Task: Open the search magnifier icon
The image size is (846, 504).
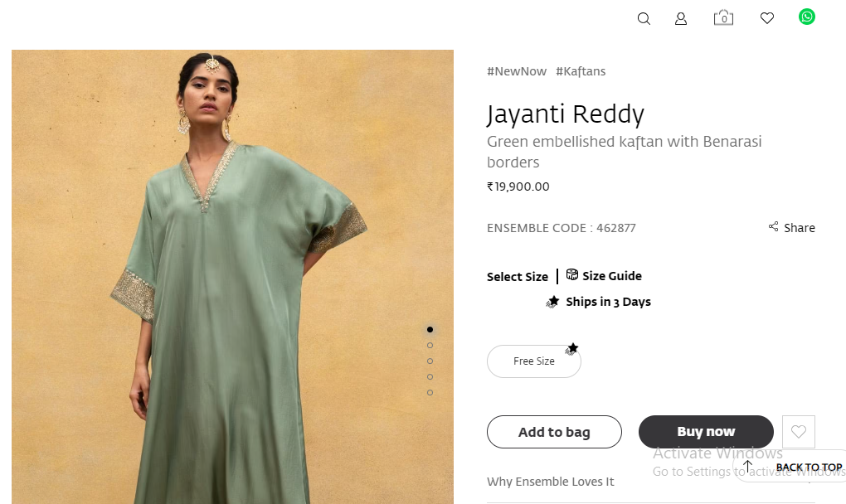Action: (x=644, y=18)
